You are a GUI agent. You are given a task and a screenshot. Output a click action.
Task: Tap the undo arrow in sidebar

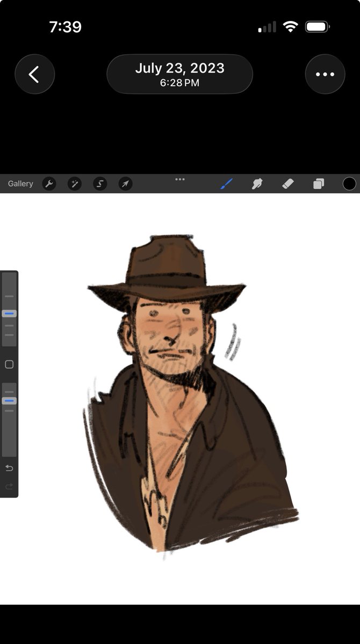point(9,468)
